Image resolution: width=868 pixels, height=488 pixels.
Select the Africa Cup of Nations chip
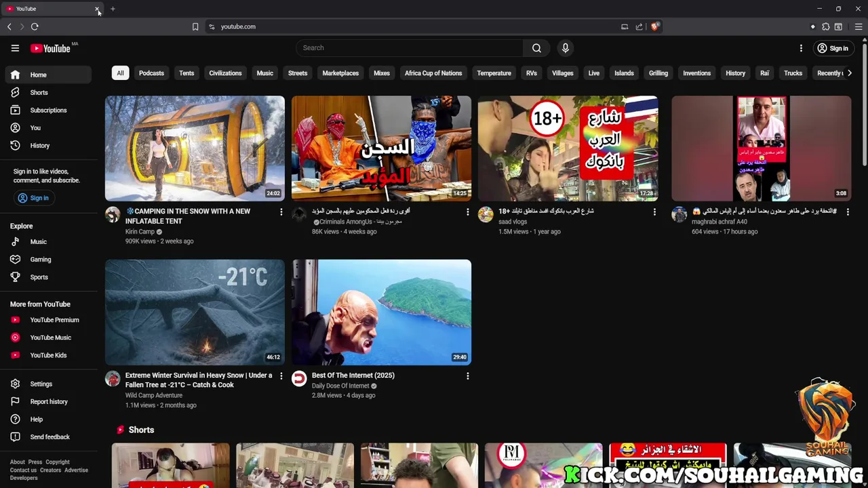pyautogui.click(x=433, y=73)
